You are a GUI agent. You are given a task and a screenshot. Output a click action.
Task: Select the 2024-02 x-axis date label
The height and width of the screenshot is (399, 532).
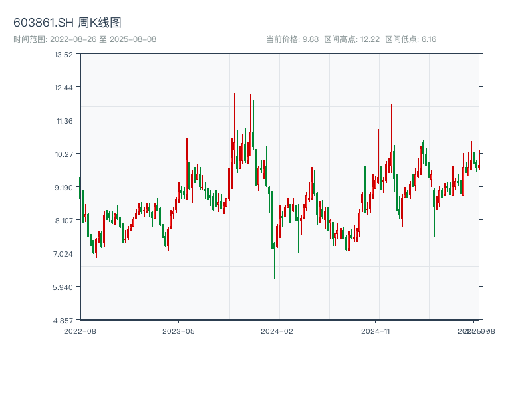point(277,331)
